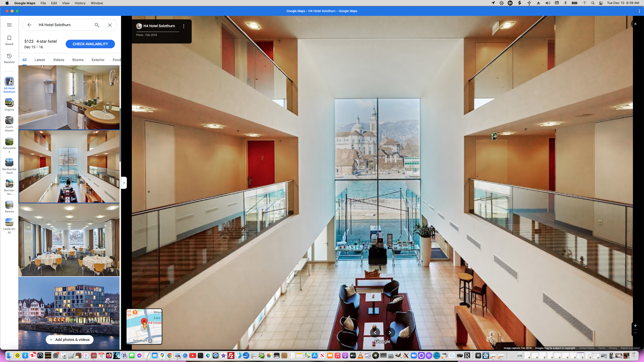
Task: Click the search magnifier icon
Action: [97, 25]
